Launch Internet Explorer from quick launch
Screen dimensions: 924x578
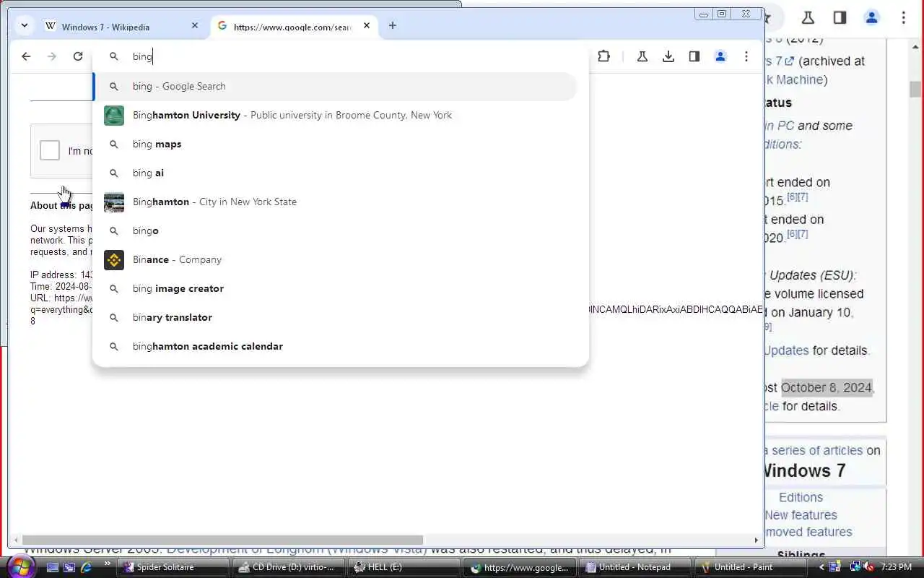[x=87, y=567]
